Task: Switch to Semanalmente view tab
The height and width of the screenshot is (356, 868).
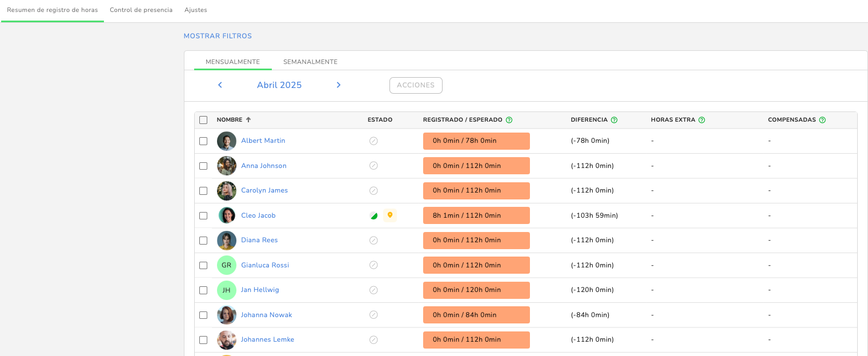Action: coord(310,62)
